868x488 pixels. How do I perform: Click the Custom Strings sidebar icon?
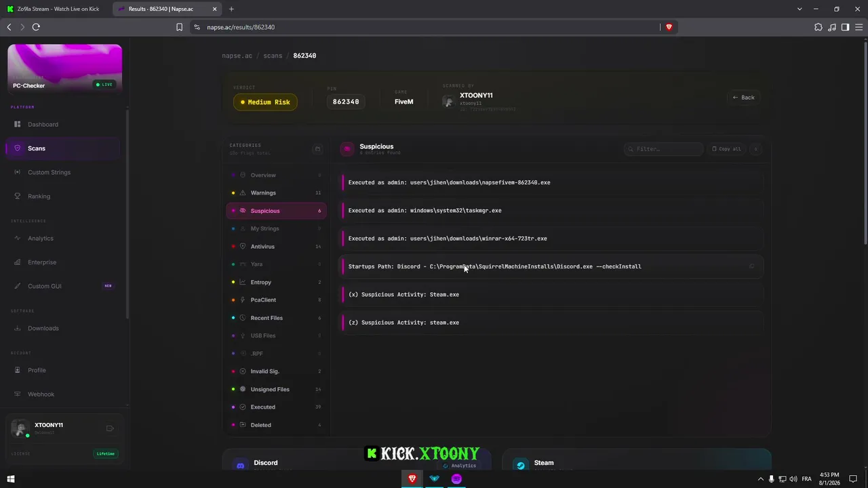pos(18,172)
